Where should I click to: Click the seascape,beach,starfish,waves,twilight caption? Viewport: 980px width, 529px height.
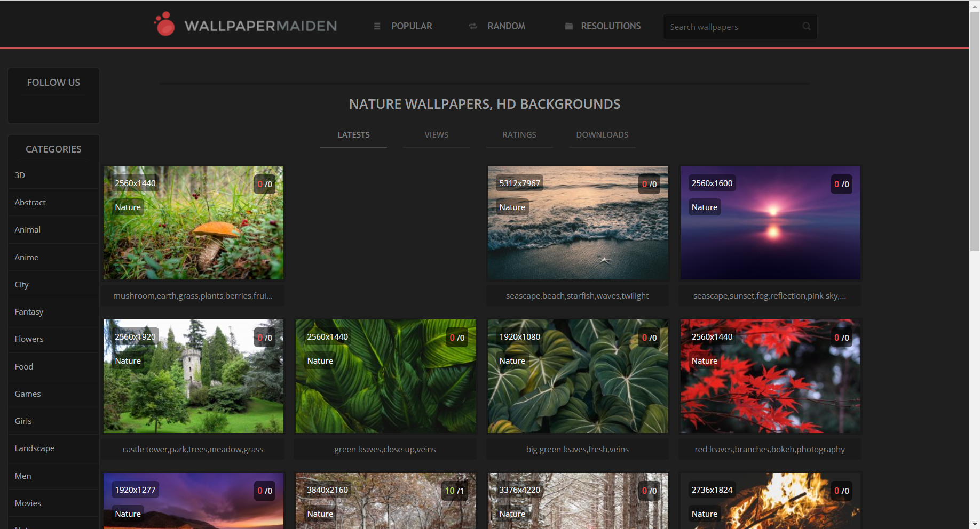pyautogui.click(x=578, y=295)
